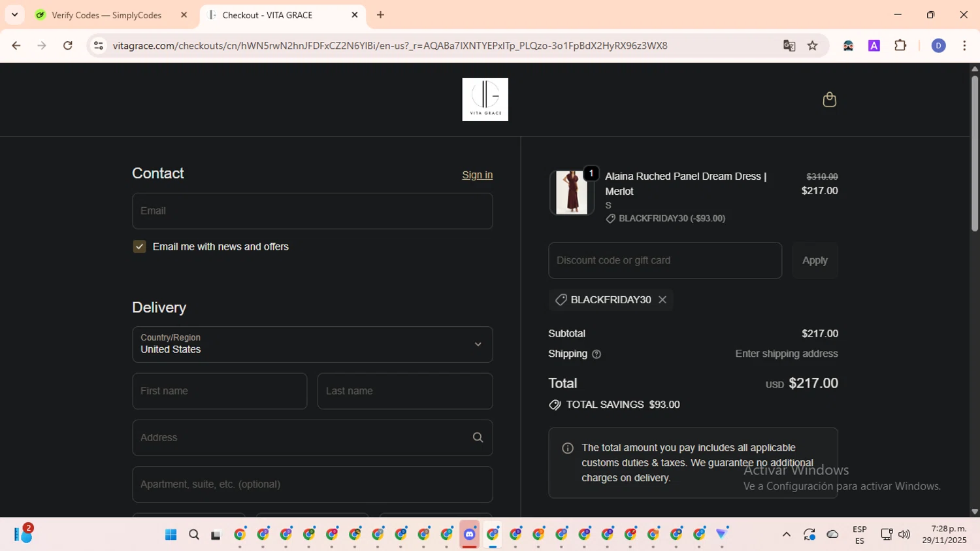Click the Subtotal label

(x=566, y=333)
